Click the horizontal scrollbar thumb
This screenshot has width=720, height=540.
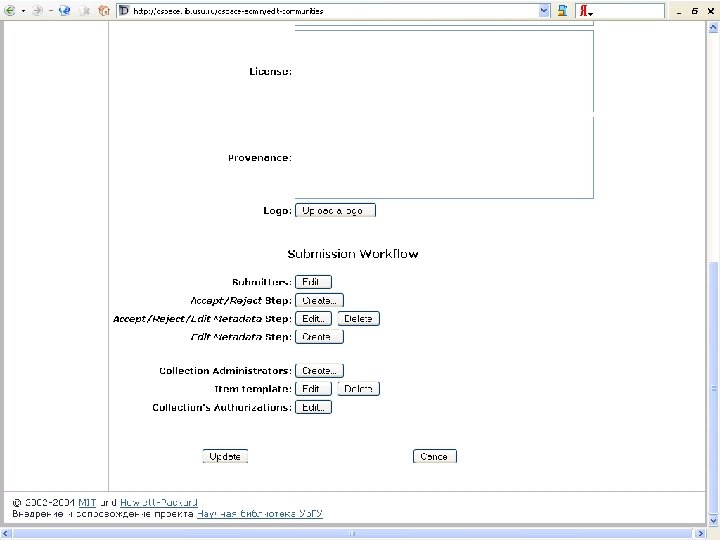[x=352, y=534]
